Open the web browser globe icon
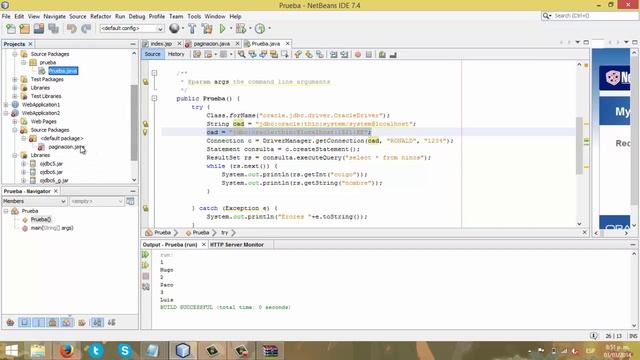640x360 pixels. [174, 28]
